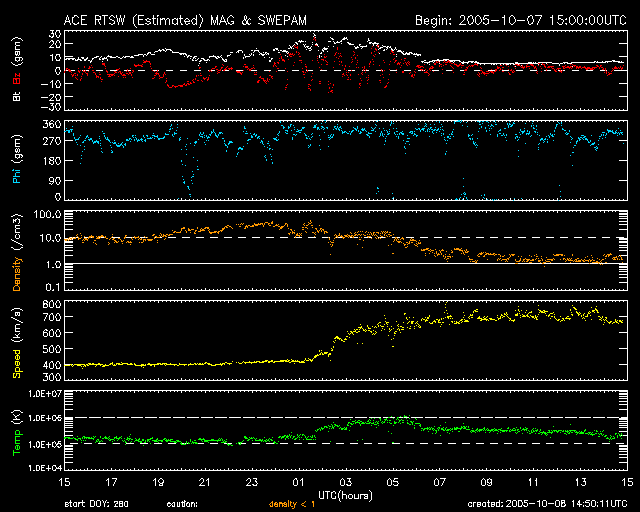Click the '23' hour label on the time axis
Image resolution: width=640 pixels, height=512 pixels.
pos(251,483)
